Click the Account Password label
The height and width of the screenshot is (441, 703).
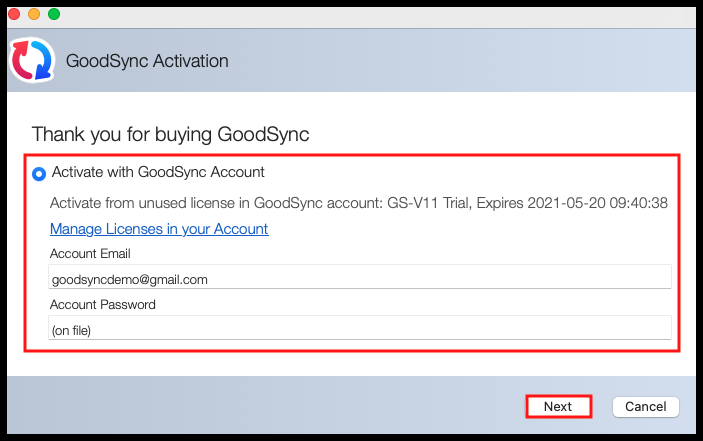(x=102, y=304)
